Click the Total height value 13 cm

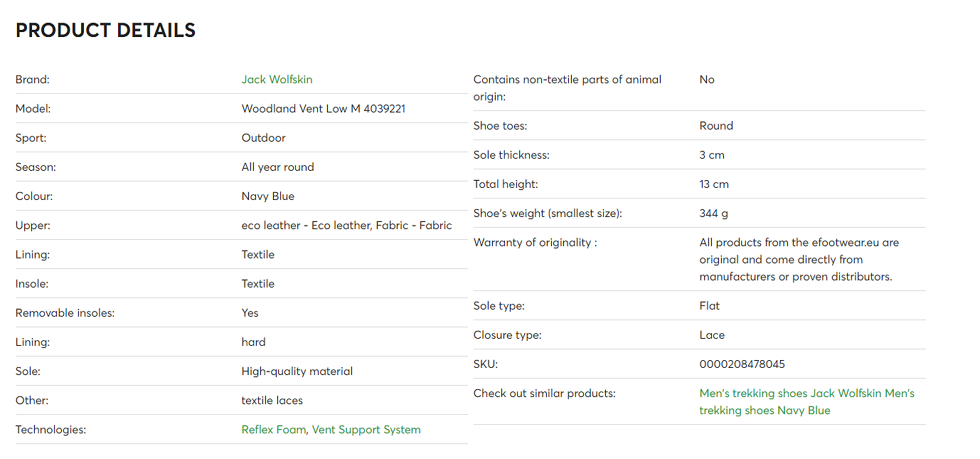pyautogui.click(x=714, y=184)
